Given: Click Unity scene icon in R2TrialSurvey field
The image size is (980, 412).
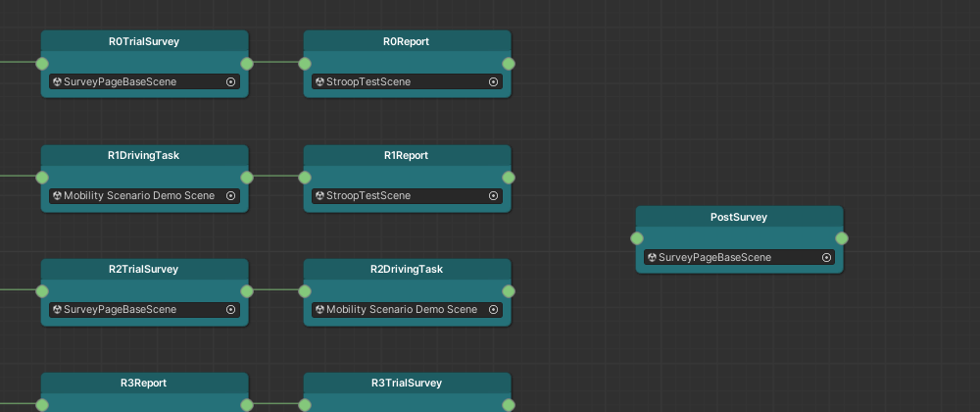Looking at the screenshot, I should 57,309.
